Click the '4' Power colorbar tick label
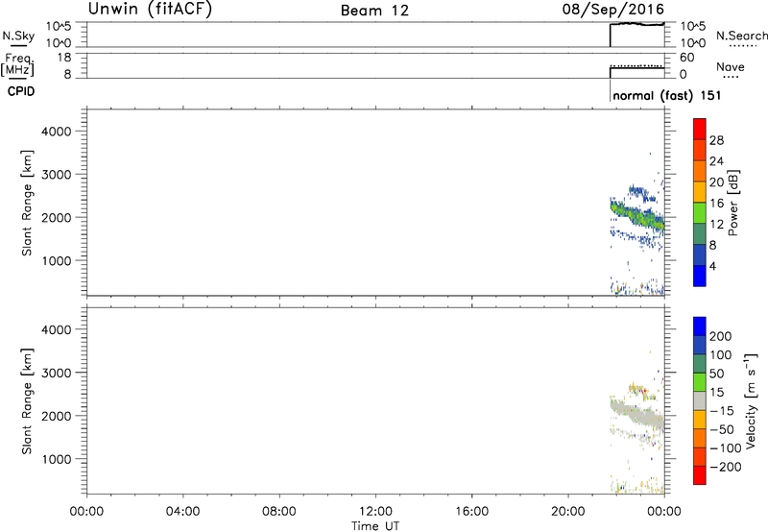 coord(712,266)
